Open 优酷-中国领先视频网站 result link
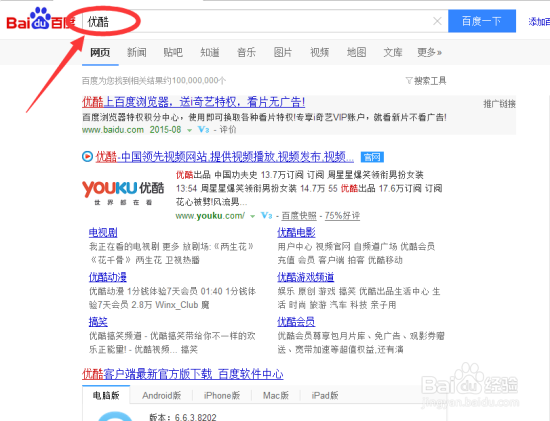Image resolution: width=550 pixels, height=421 pixels. (x=225, y=156)
